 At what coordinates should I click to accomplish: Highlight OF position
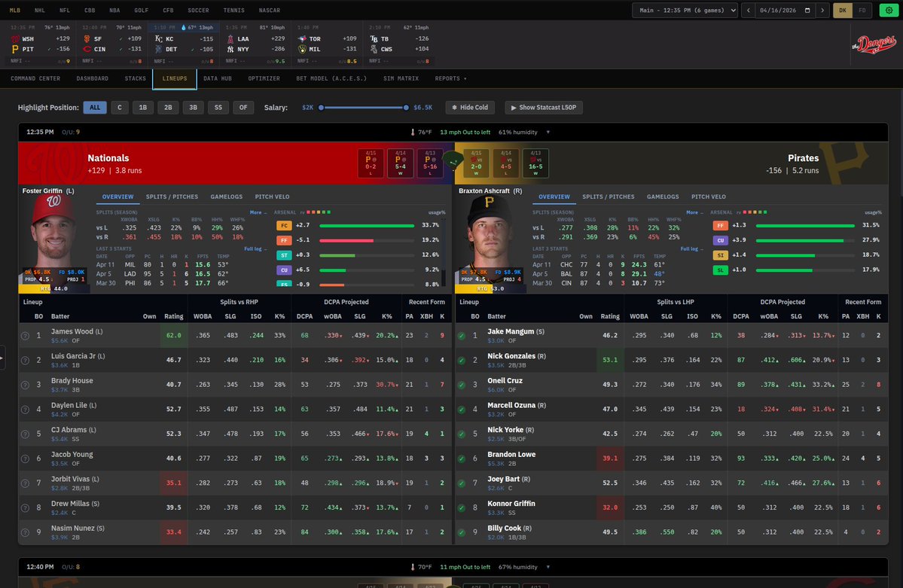(243, 108)
